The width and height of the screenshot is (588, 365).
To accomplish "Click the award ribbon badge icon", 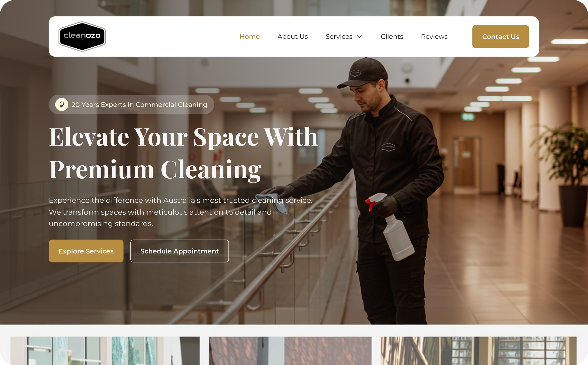I will (x=62, y=105).
